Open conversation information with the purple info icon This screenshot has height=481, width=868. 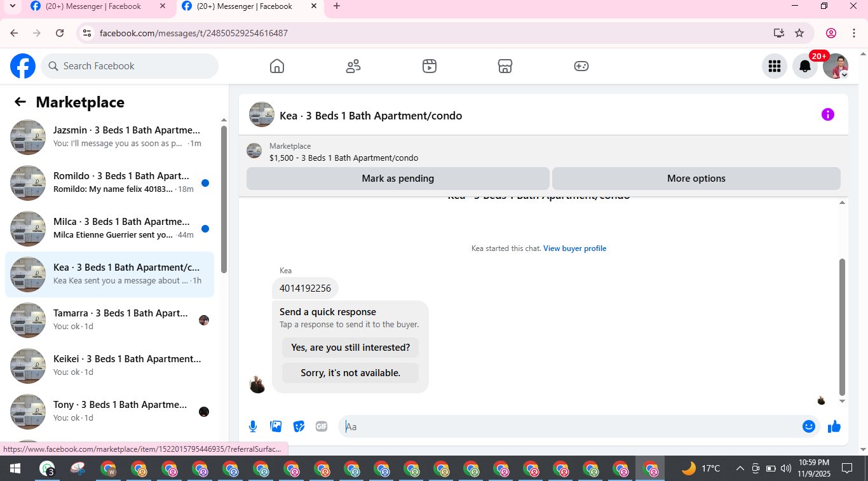click(x=828, y=114)
